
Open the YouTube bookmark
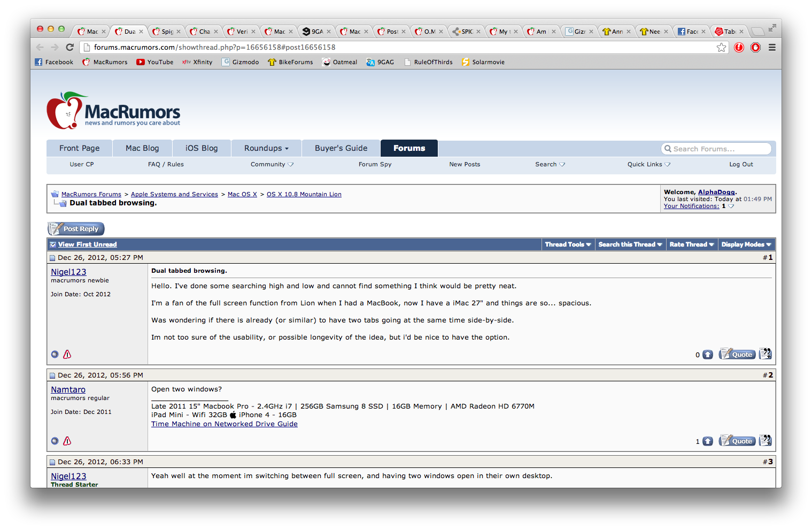(155, 62)
